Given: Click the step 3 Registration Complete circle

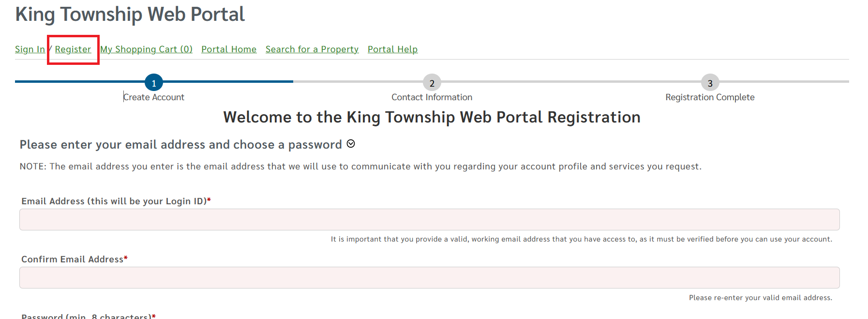Looking at the screenshot, I should 710,82.
